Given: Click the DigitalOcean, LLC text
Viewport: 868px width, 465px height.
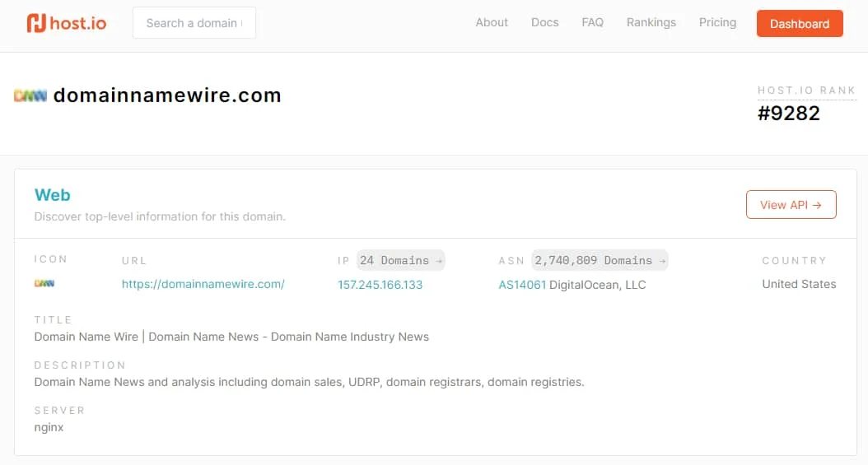Looking at the screenshot, I should point(597,285).
